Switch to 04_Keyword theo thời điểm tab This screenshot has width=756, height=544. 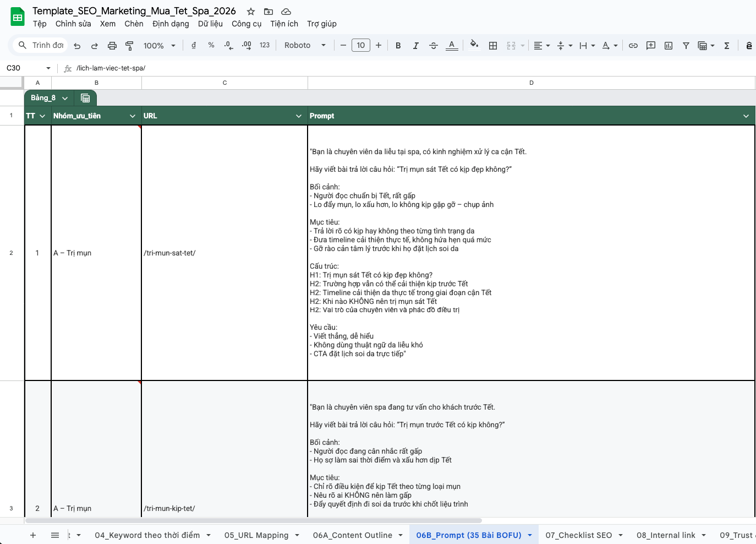[x=147, y=535]
